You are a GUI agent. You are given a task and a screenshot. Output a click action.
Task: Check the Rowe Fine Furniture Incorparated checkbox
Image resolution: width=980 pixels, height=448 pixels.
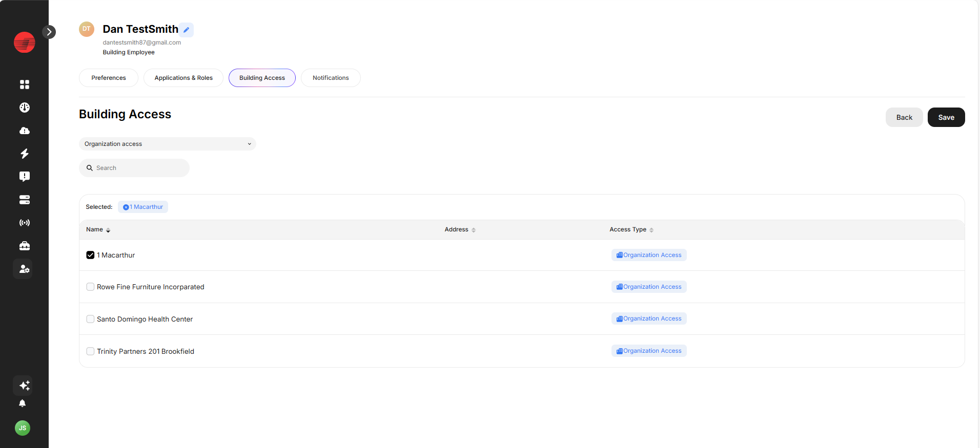(90, 287)
